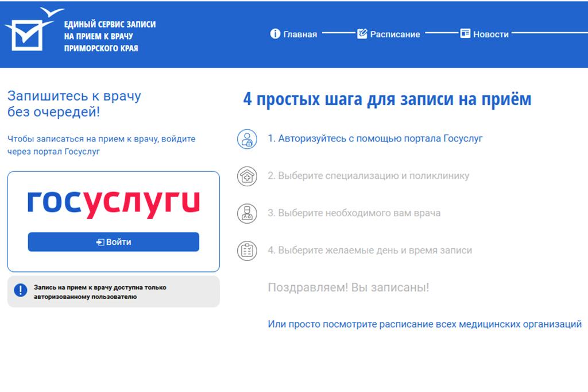Go to the Новости menu item
The image size is (588, 392).
point(490,34)
